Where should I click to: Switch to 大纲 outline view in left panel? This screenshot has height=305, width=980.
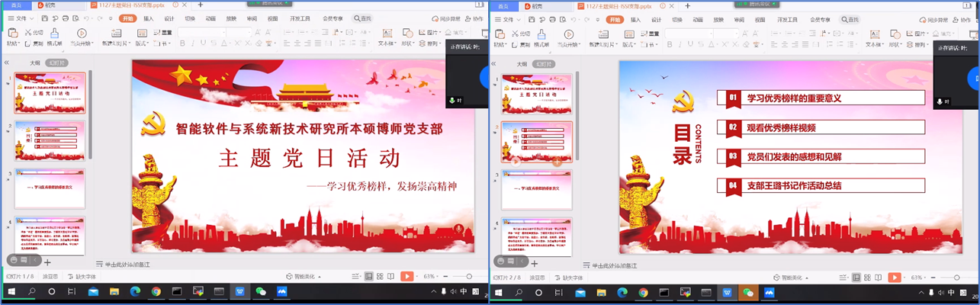(x=35, y=64)
